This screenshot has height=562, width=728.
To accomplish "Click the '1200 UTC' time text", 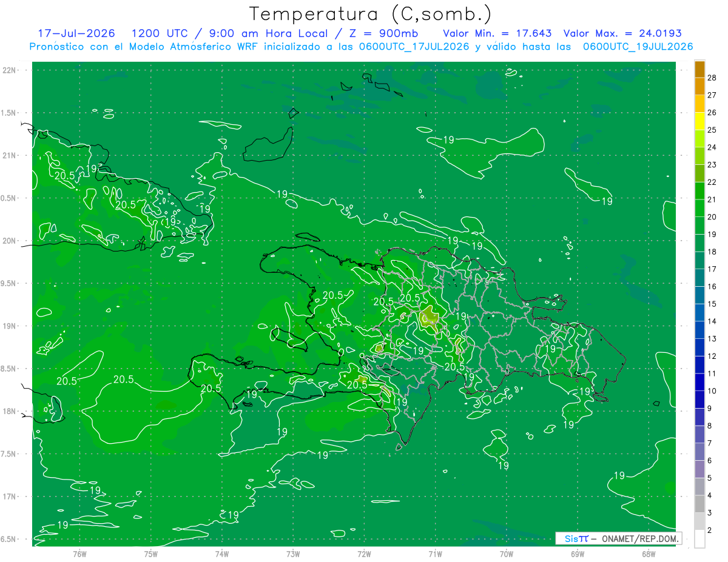I will tap(161, 34).
